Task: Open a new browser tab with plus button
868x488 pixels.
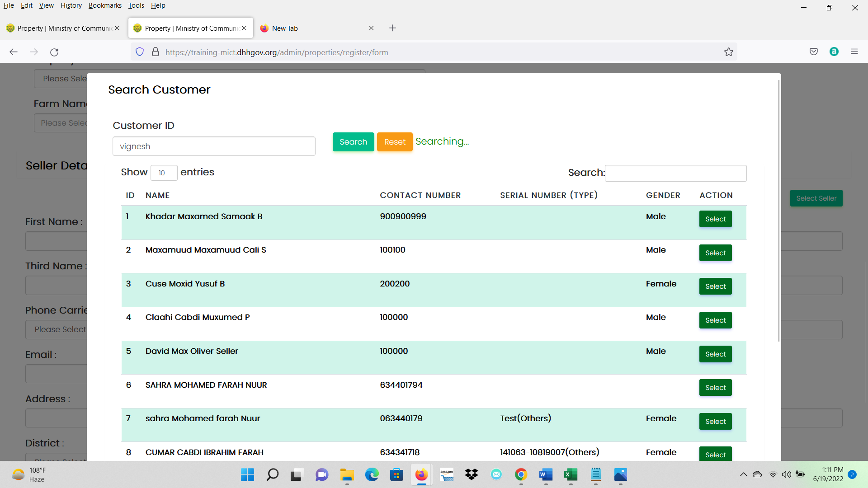Action: tap(392, 28)
